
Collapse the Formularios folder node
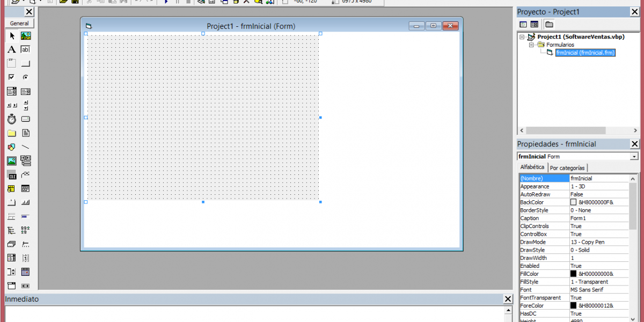[x=531, y=45]
